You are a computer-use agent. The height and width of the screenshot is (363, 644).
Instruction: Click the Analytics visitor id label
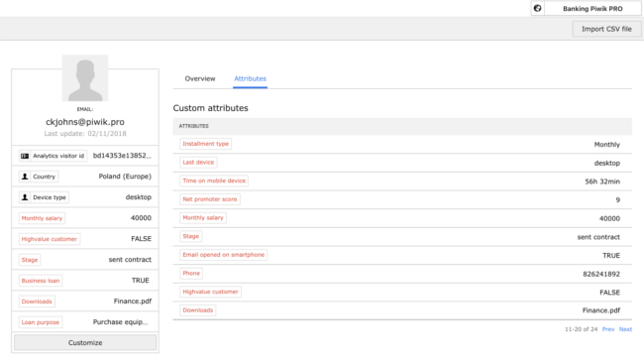58,156
